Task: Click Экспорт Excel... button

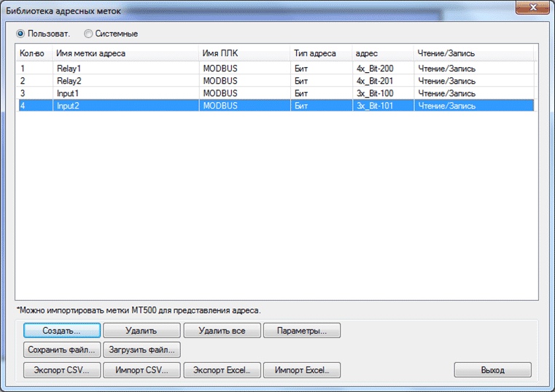Action: pyautogui.click(x=222, y=370)
